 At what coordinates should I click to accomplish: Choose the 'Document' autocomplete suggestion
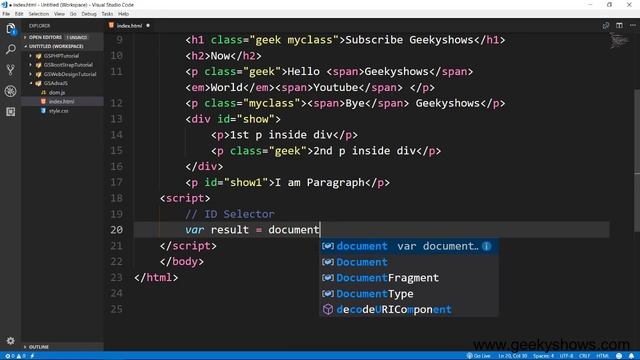[x=409, y=262]
